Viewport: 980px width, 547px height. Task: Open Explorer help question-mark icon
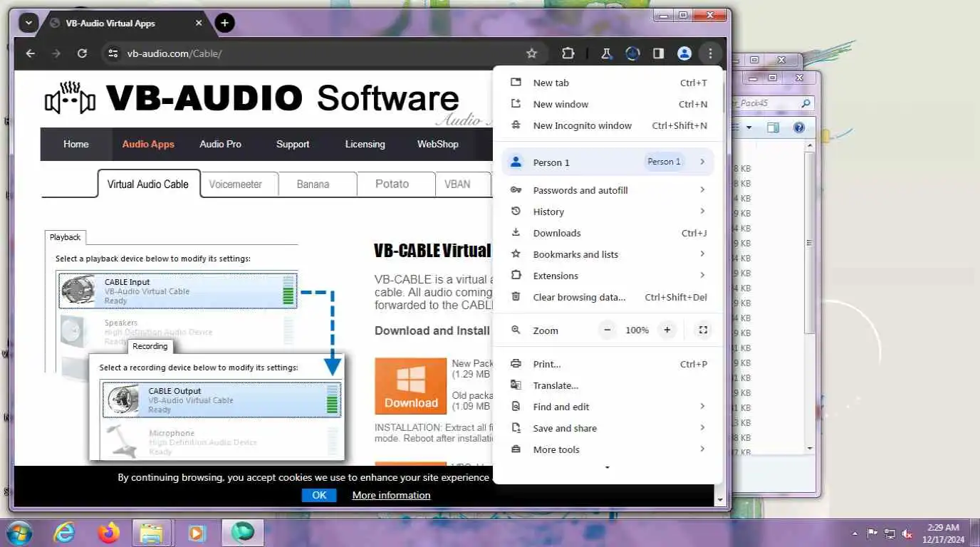pyautogui.click(x=798, y=127)
